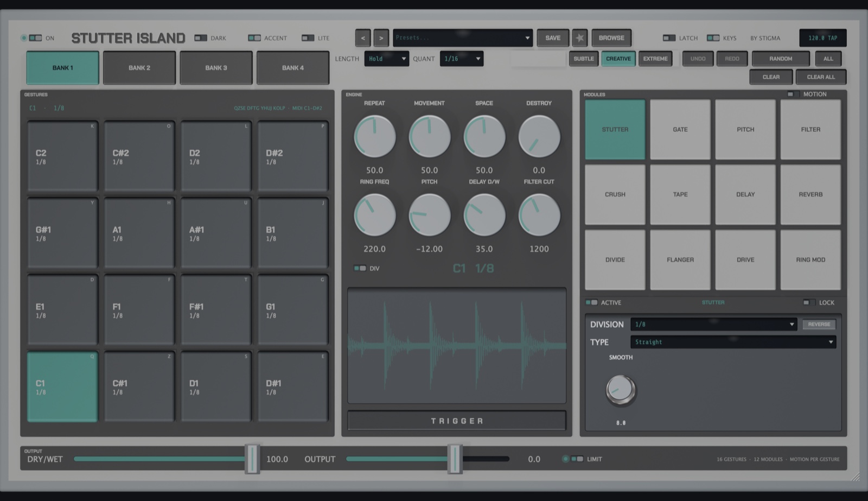
Task: Click the CLEAR ALL button
Action: click(821, 77)
